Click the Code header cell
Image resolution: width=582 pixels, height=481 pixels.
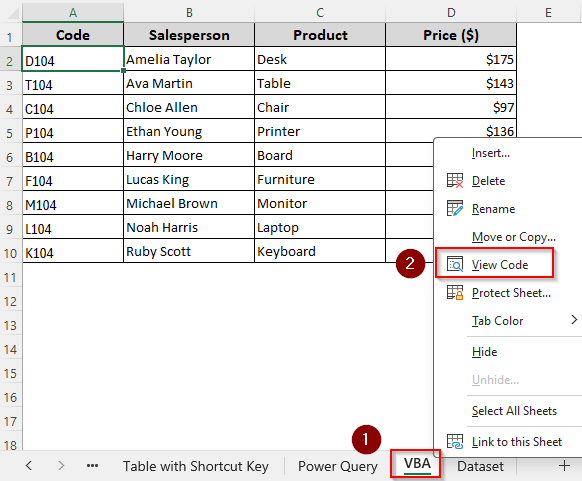pyautogui.click(x=73, y=35)
